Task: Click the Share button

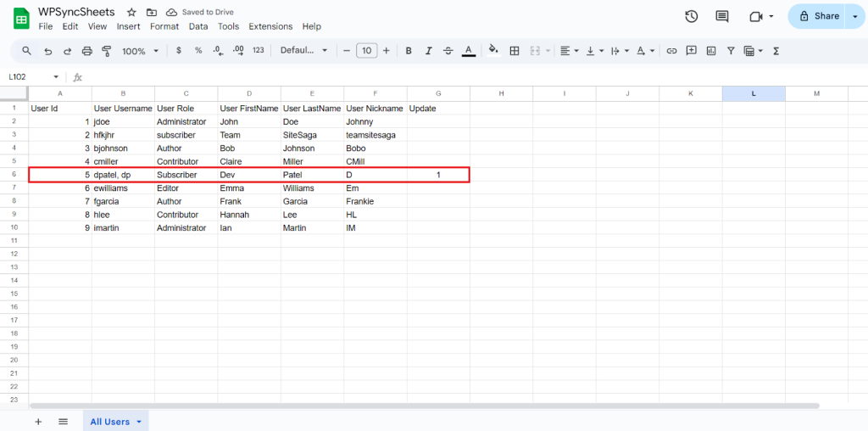Action: 820,17
